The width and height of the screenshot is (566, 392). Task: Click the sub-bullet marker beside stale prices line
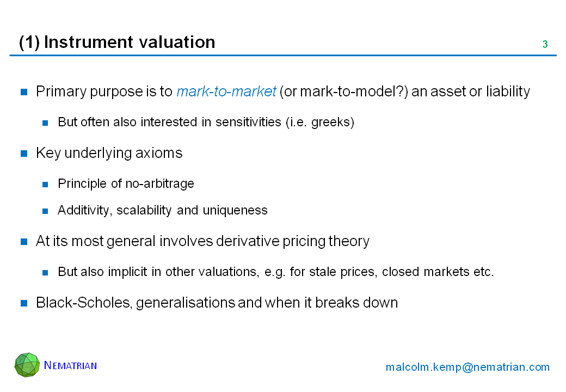(x=46, y=272)
